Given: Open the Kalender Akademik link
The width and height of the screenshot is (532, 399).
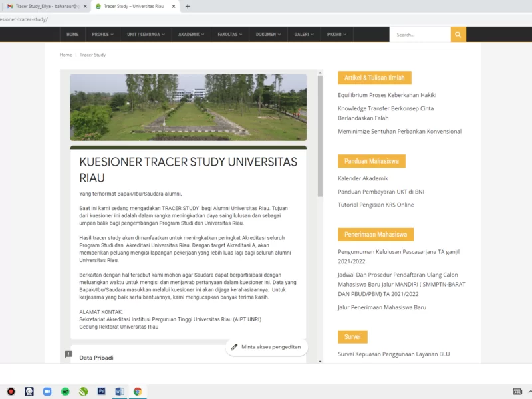Looking at the screenshot, I should [362, 178].
